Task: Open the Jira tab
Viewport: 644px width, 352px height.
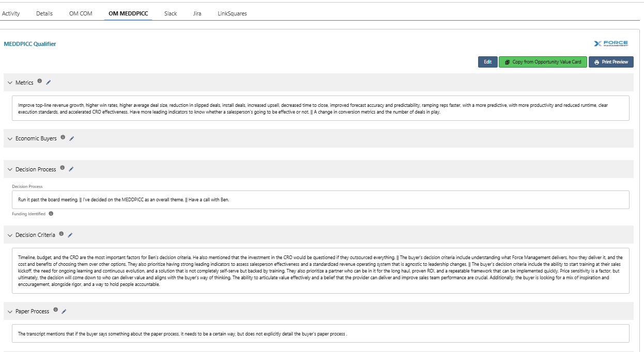Action: [x=197, y=13]
